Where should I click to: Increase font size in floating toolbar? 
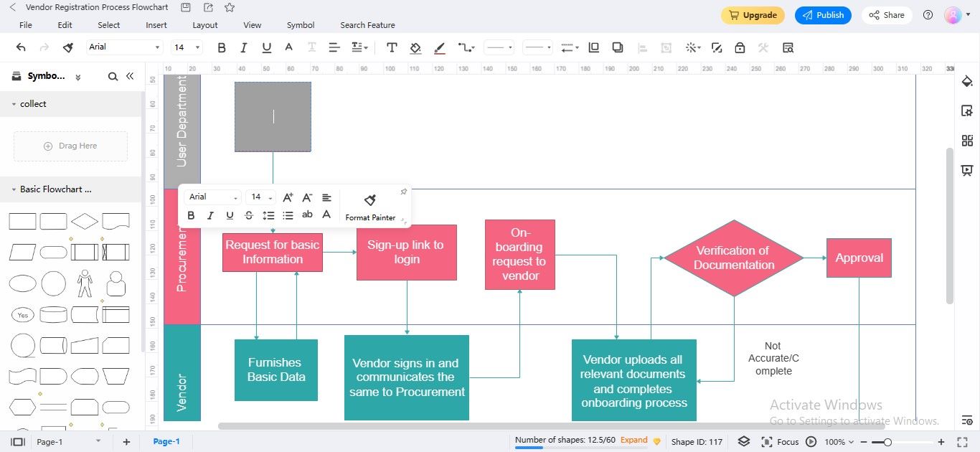point(288,197)
